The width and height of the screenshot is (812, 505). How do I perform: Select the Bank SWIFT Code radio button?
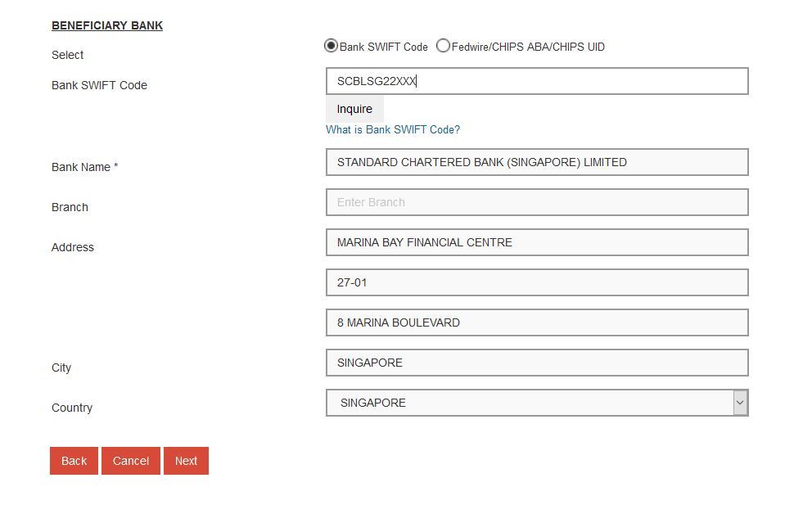(x=331, y=46)
